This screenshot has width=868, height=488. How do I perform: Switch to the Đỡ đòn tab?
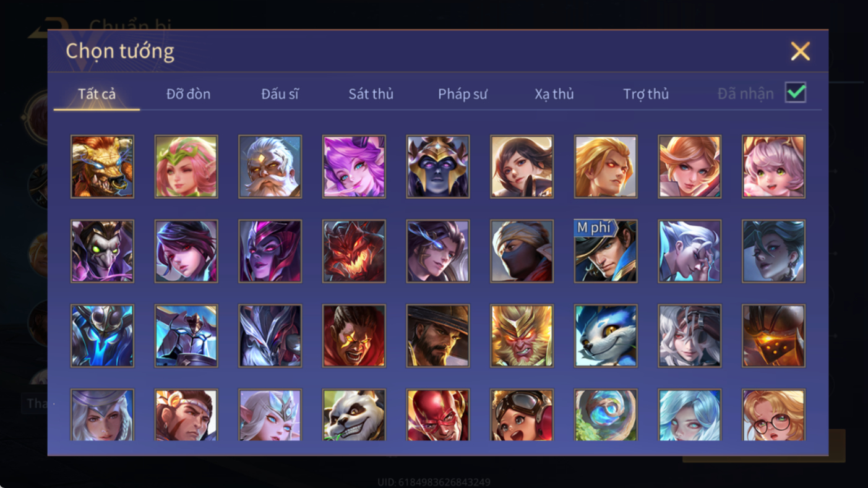coord(188,94)
